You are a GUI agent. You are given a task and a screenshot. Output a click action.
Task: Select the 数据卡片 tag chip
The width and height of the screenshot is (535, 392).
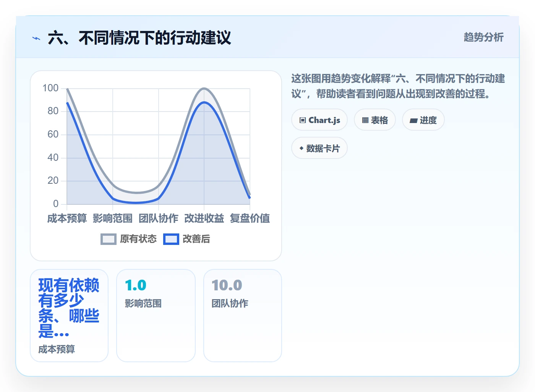[x=319, y=148]
